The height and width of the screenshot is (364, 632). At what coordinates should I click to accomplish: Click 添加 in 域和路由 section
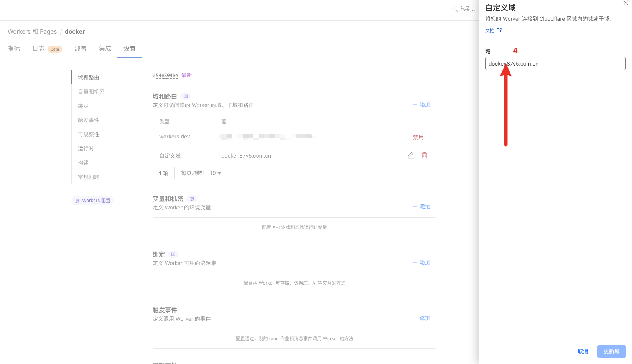pyautogui.click(x=421, y=104)
